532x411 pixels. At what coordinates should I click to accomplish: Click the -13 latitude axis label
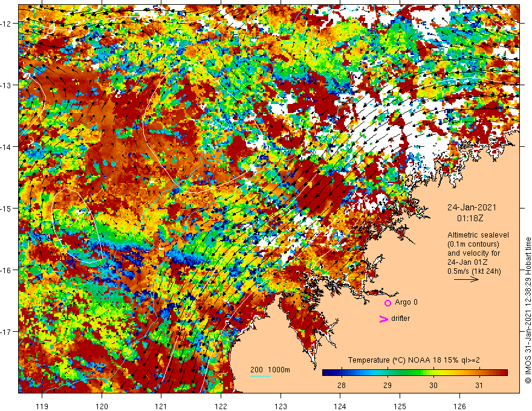6,85
